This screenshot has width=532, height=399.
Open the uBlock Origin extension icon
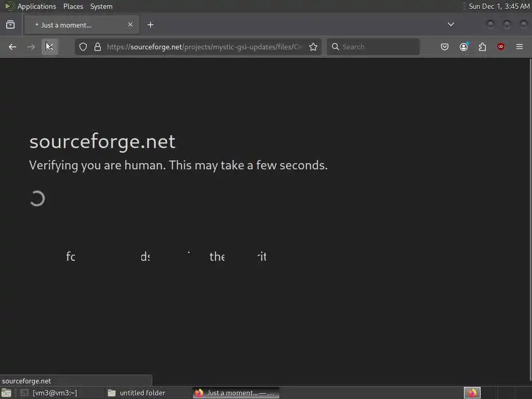(x=501, y=47)
